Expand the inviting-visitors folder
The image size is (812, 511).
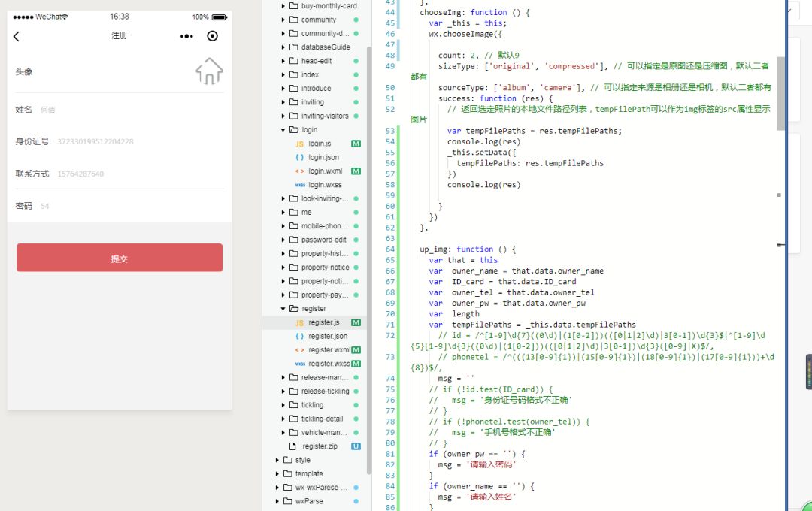click(283, 116)
